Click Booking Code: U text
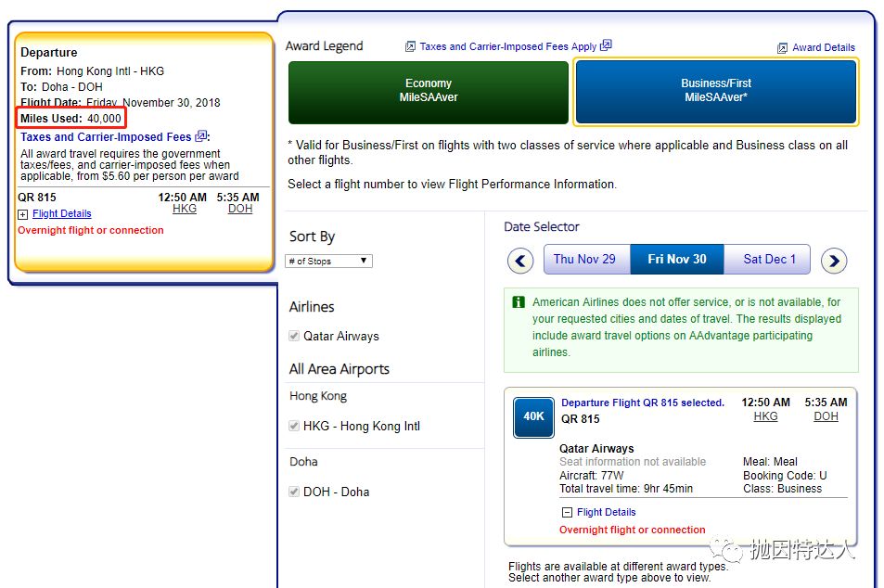This screenshot has width=884, height=588. coord(785,475)
